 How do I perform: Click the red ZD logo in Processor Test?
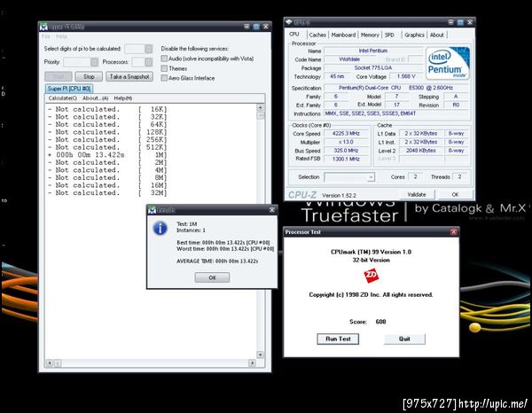(x=371, y=275)
